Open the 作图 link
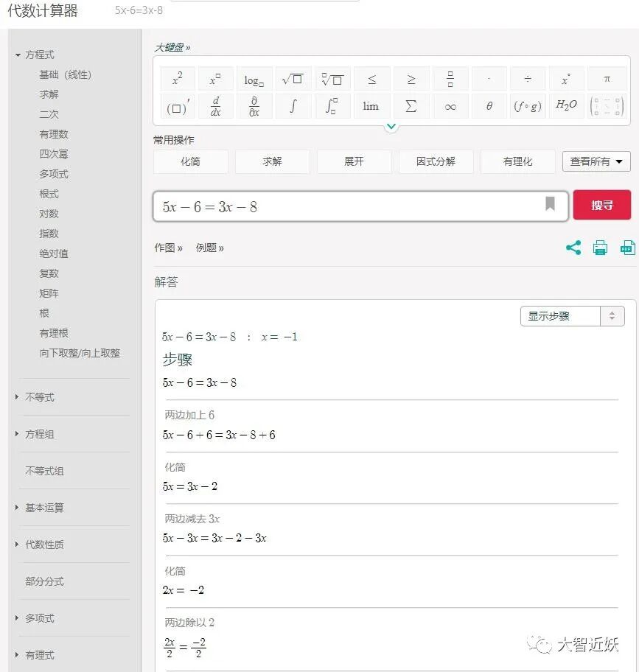Screen dimensions: 639x672 pyautogui.click(x=169, y=248)
